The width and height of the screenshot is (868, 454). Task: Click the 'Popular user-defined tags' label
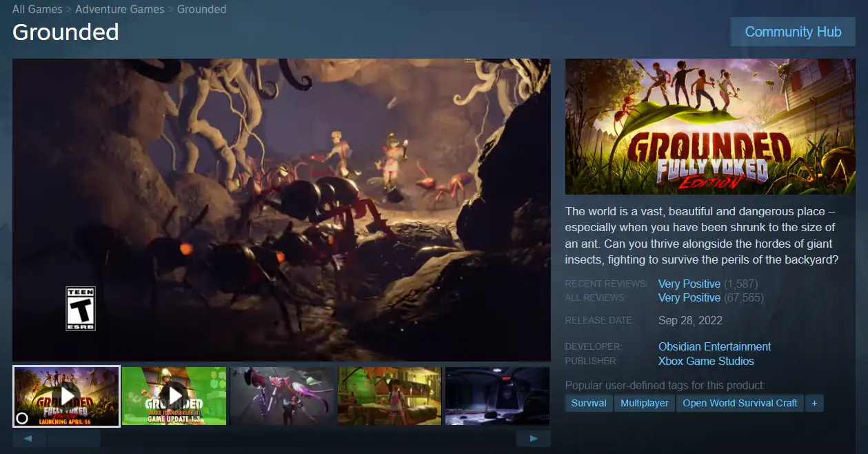pyautogui.click(x=665, y=386)
